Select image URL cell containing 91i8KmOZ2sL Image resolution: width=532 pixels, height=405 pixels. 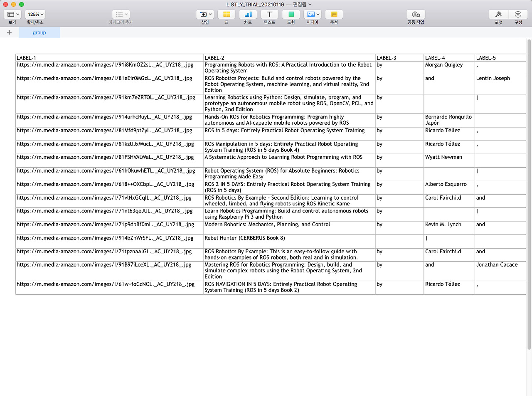(110, 68)
